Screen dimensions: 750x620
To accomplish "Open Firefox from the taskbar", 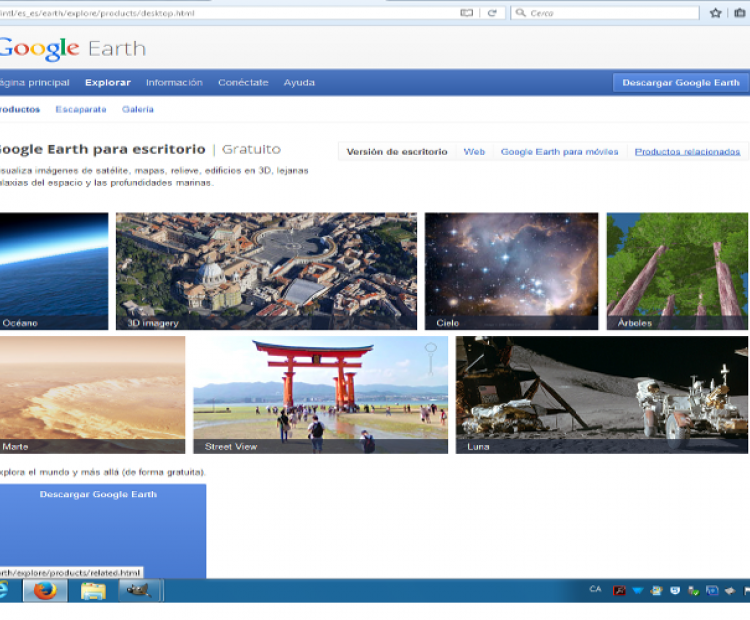I will (45, 591).
